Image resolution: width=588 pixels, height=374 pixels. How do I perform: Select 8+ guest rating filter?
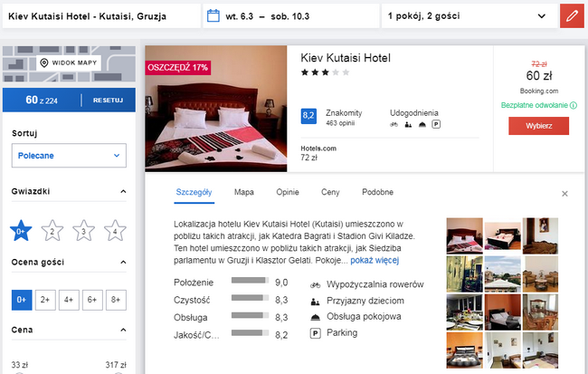116,300
